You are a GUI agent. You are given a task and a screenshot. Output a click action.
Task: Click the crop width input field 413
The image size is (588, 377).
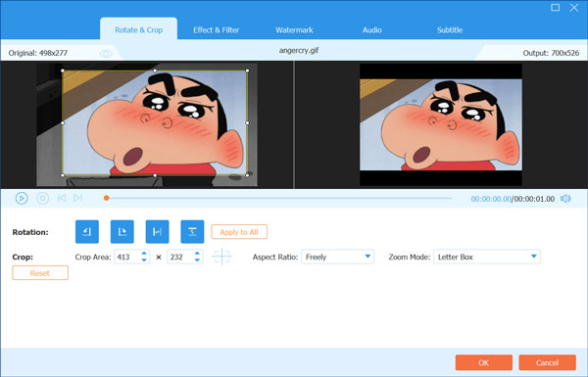tap(127, 257)
